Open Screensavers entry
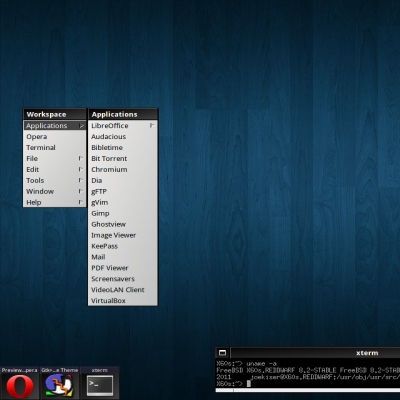400x400 pixels. pyautogui.click(x=123, y=279)
